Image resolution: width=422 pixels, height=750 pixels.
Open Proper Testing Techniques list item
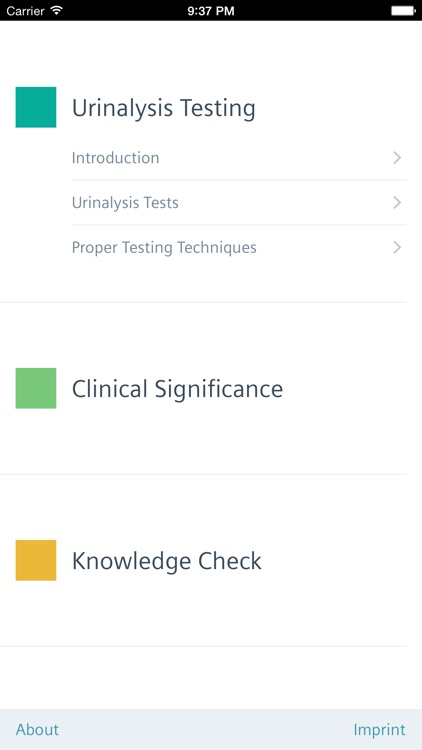239,247
